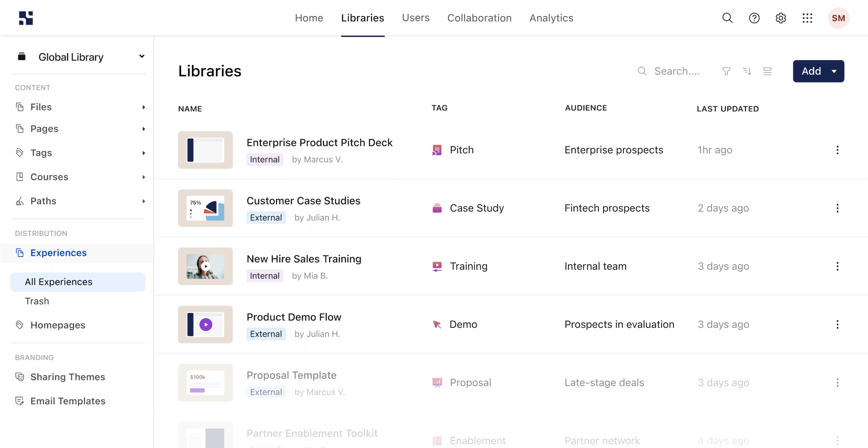Click the sort order icon

[747, 71]
